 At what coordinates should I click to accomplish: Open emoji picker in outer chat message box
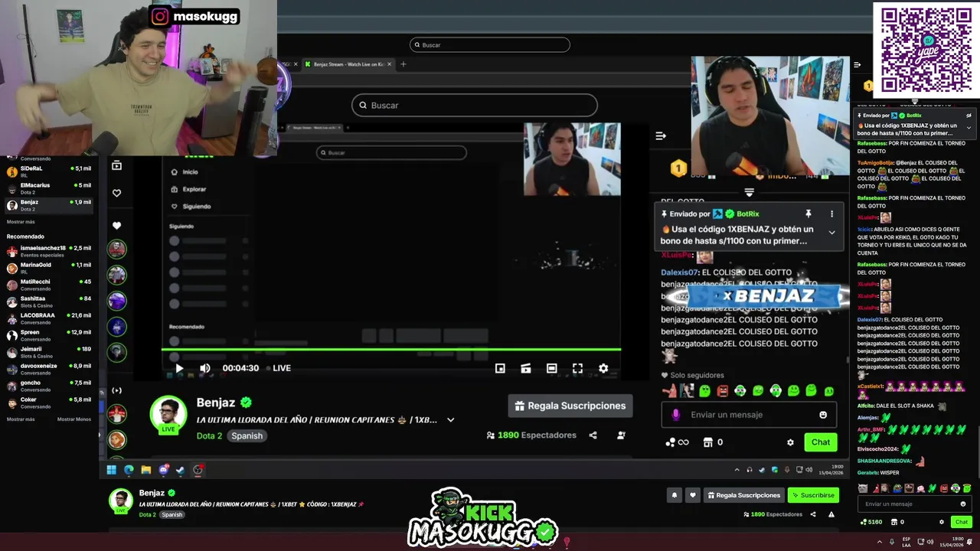963,504
